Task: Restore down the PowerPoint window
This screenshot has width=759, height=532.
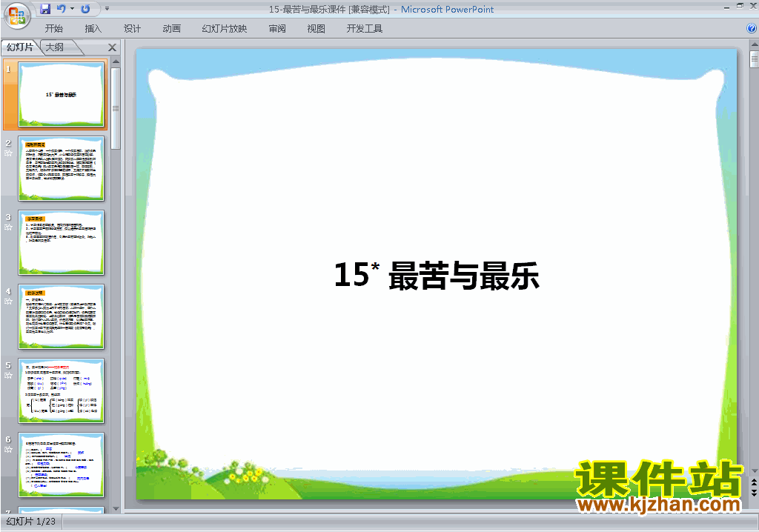Action: pos(740,6)
